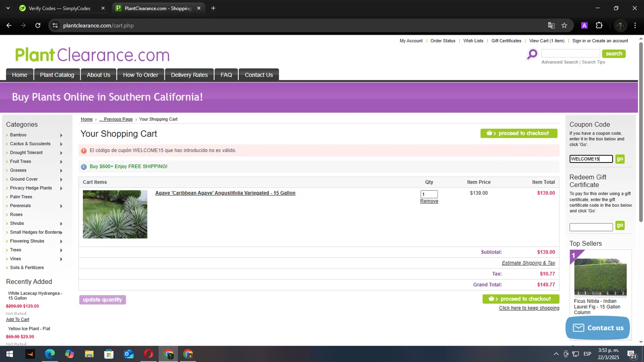Click the update quantity button
The width and height of the screenshot is (644, 362).
pyautogui.click(x=103, y=300)
